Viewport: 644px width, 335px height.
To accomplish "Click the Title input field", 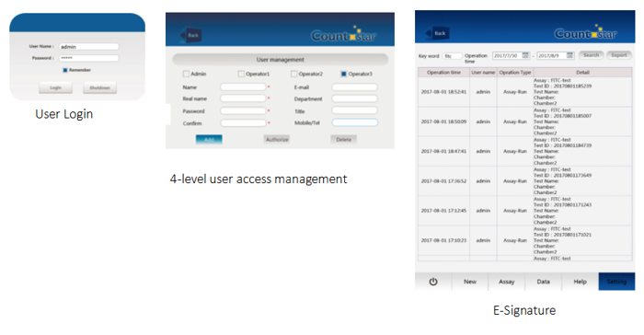I will [x=354, y=110].
